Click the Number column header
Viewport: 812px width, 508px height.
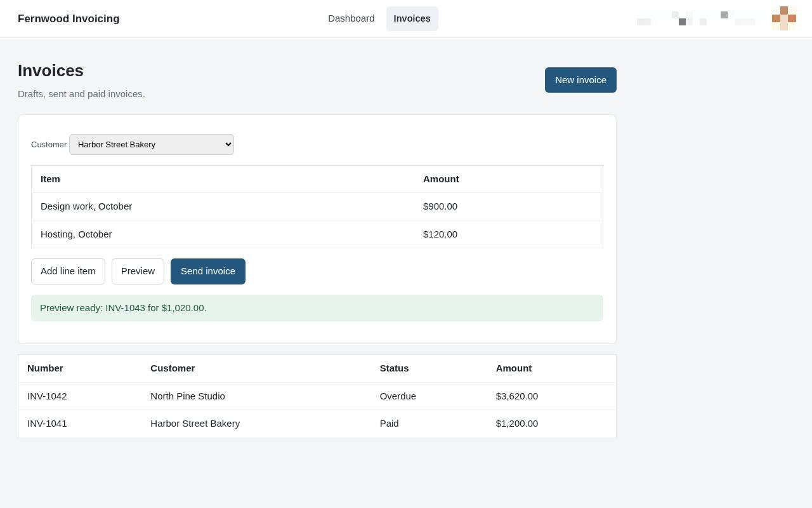tap(45, 368)
